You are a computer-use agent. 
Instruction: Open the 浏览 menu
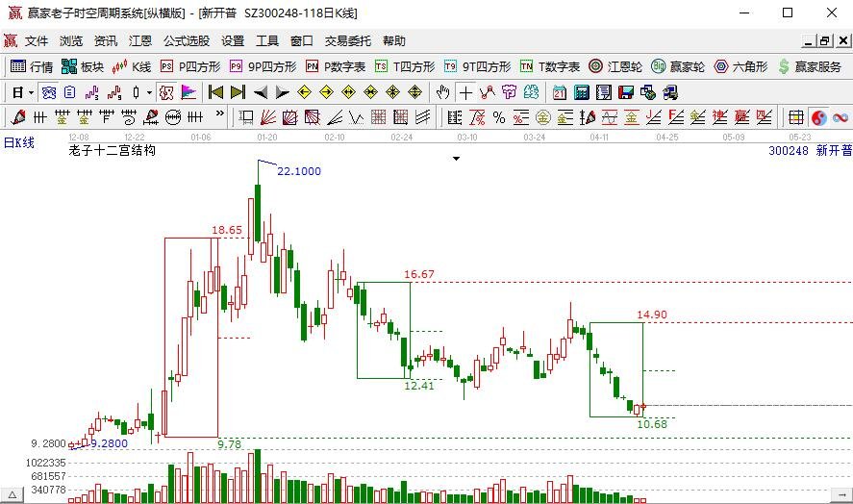click(x=71, y=40)
